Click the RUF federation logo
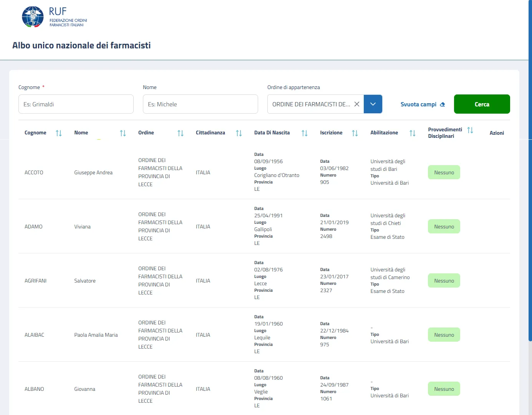The width and height of the screenshot is (532, 415). coord(55,17)
